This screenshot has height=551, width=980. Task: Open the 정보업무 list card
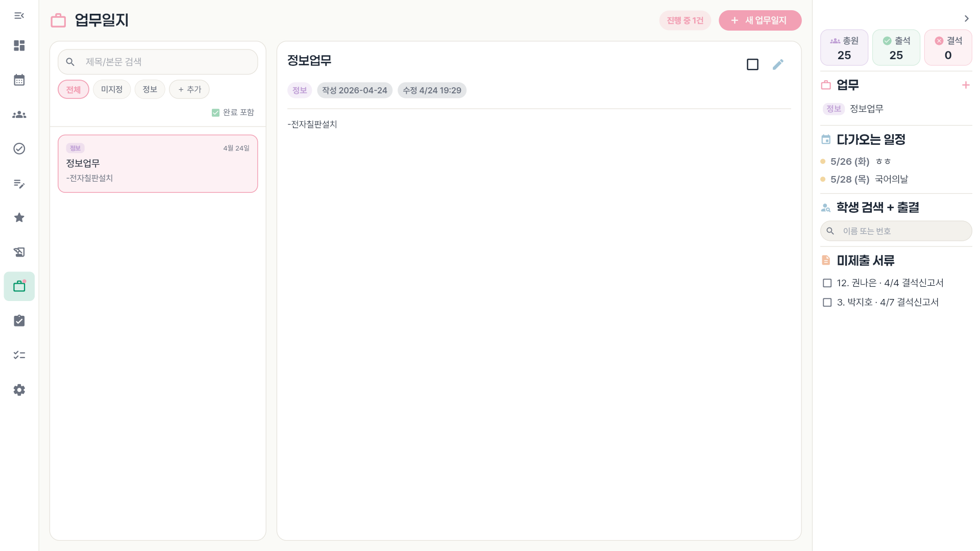point(158,164)
